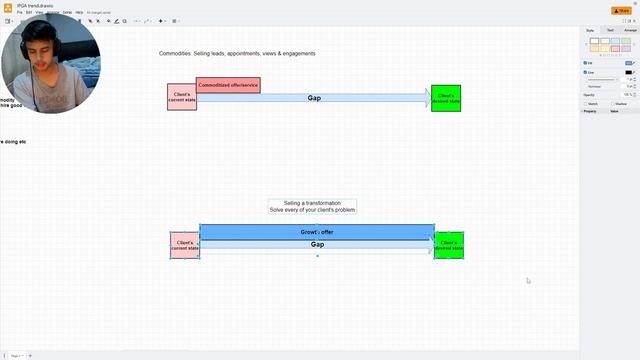Screen dimensions: 640x360
Task: Click the Opacity stepper arrows
Action: pyautogui.click(x=635, y=95)
